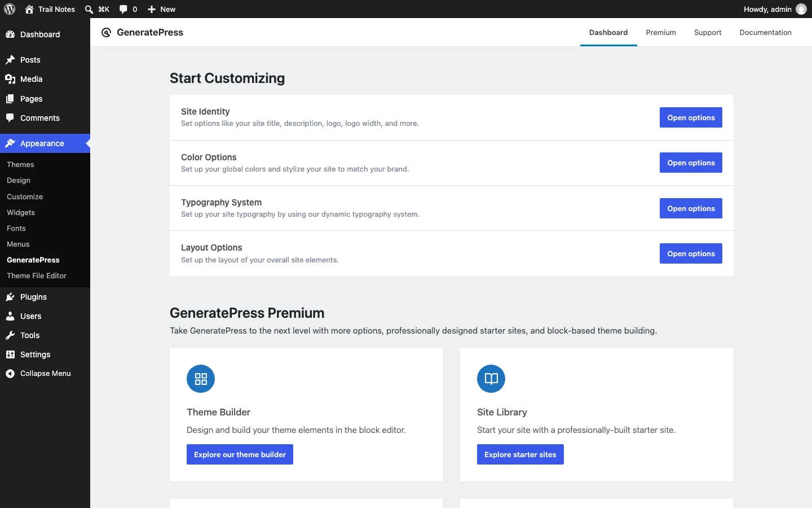The image size is (812, 508).
Task: Click the Theme Builder grid icon
Action: click(x=201, y=379)
